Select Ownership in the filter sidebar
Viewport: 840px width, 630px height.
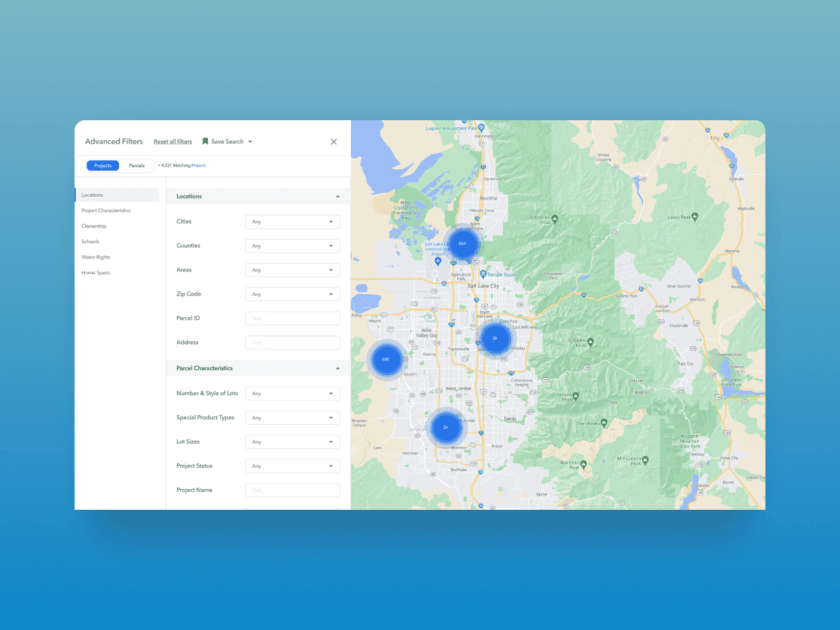click(x=94, y=226)
